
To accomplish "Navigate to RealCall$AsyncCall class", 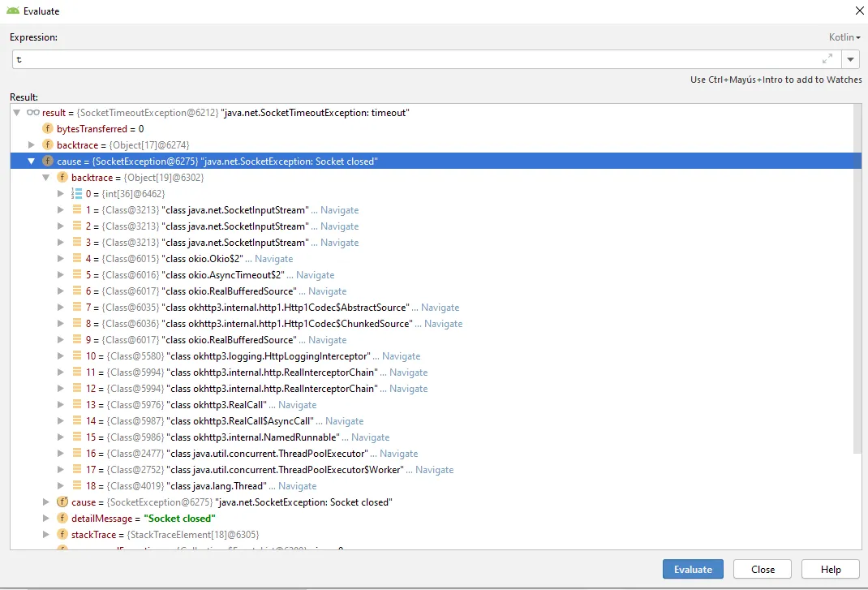I will (x=344, y=421).
